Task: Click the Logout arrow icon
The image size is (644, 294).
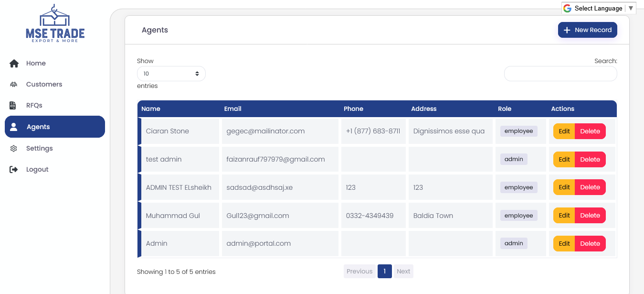Action: [x=14, y=169]
